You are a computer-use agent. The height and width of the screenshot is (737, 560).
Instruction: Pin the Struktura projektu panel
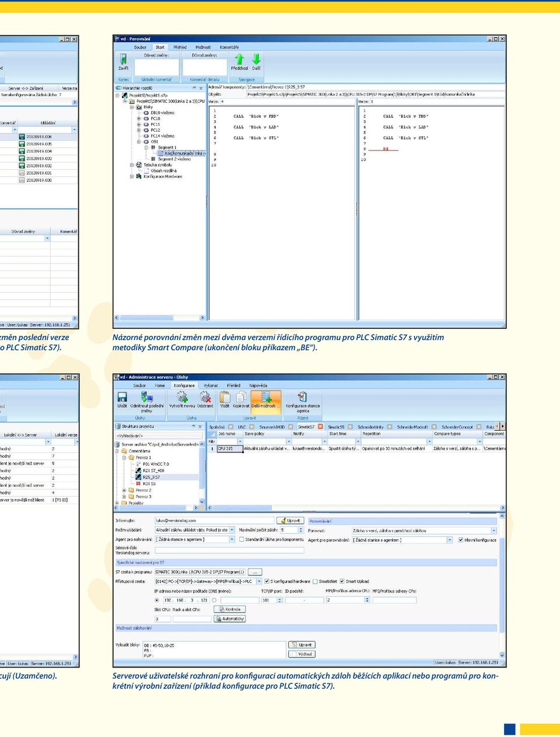click(x=194, y=426)
